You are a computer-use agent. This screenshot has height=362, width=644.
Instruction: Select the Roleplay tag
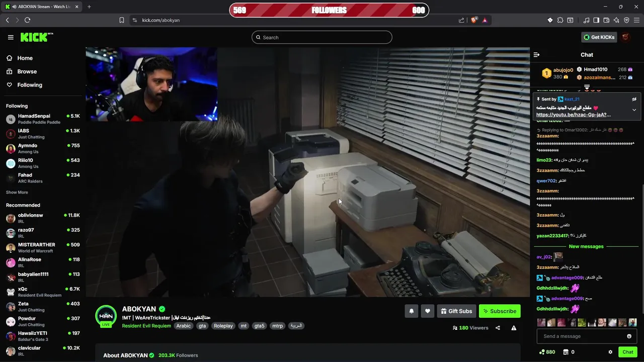[x=223, y=326]
